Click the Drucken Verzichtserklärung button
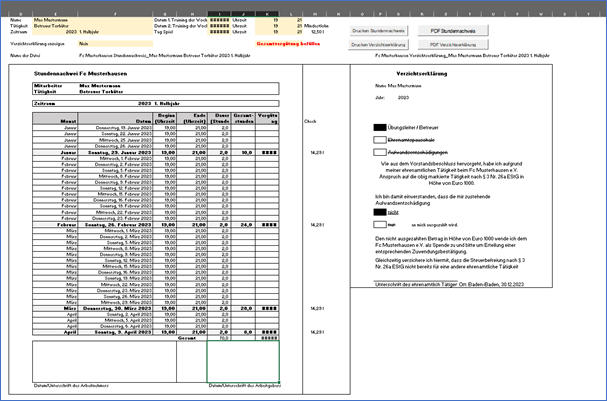Image resolution: width=607 pixels, height=401 pixels. [378, 45]
